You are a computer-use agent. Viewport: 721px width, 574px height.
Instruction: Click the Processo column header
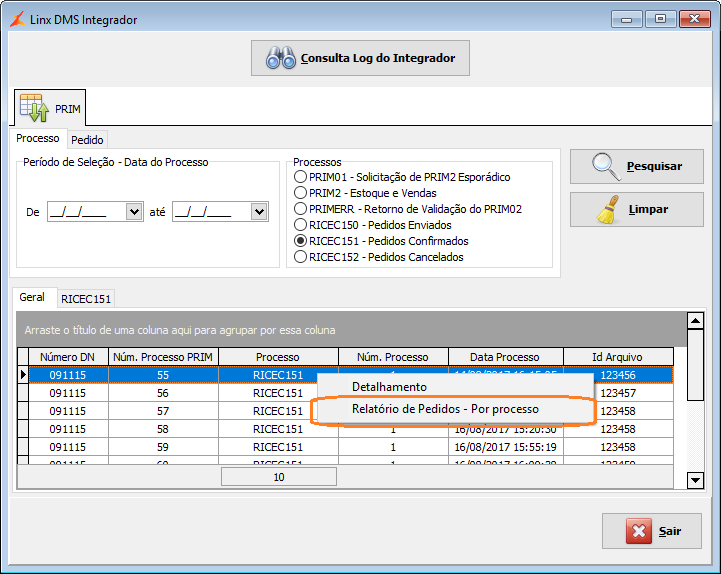tap(278, 357)
